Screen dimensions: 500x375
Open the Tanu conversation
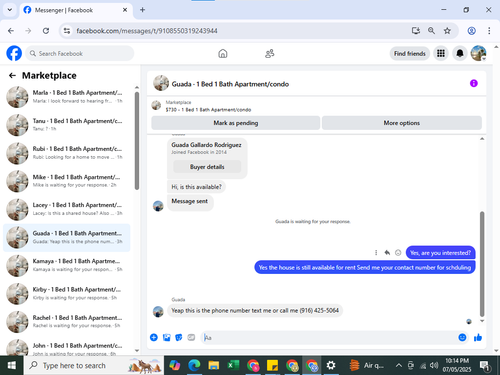coord(67,125)
